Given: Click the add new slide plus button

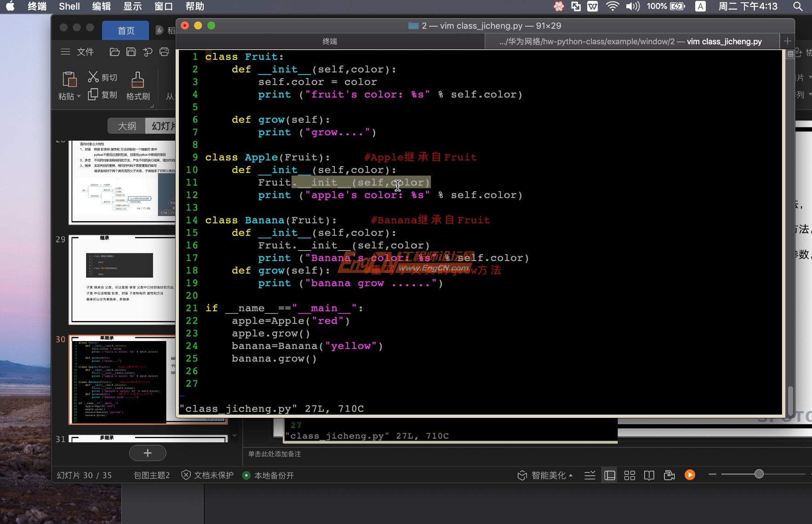Looking at the screenshot, I should click(x=148, y=453).
